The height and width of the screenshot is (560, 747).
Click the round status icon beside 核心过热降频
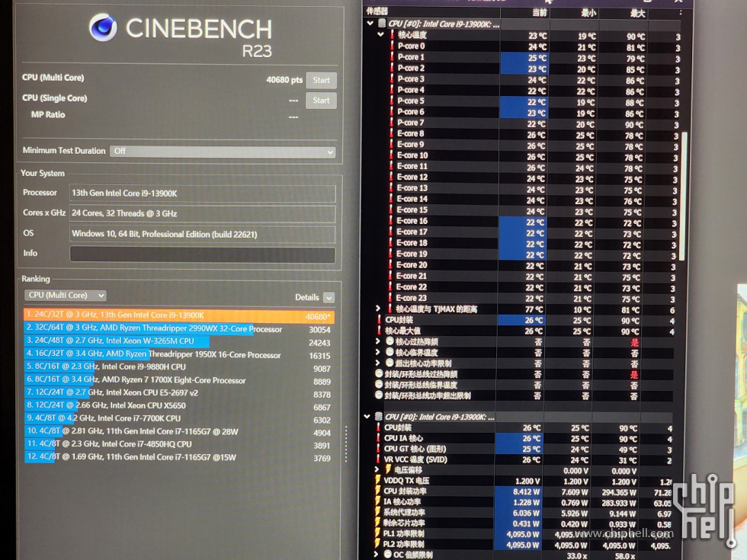click(x=390, y=341)
